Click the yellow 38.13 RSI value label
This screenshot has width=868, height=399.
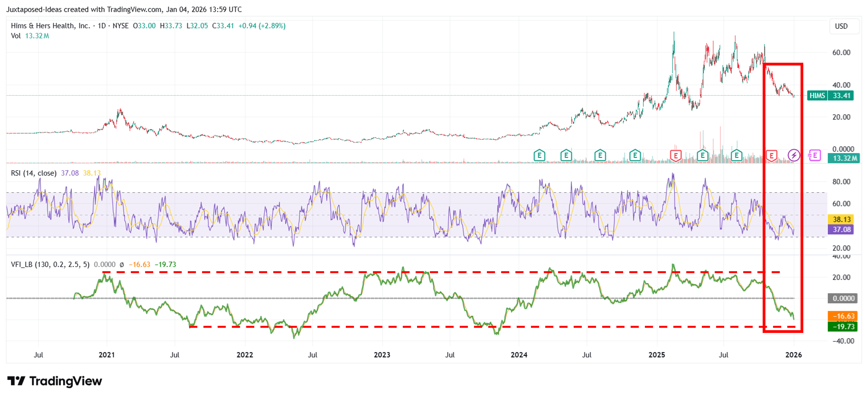coord(841,219)
